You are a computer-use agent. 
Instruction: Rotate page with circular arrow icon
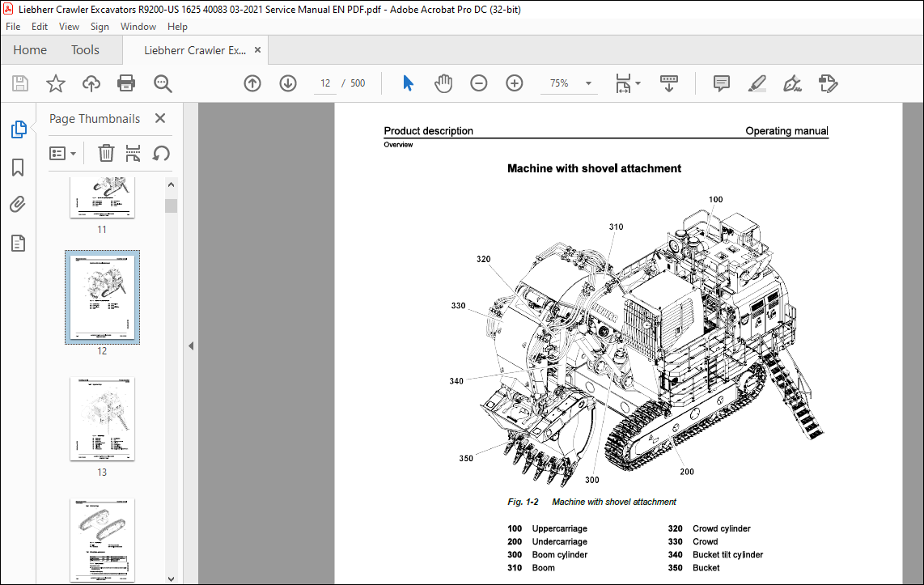coord(161,153)
